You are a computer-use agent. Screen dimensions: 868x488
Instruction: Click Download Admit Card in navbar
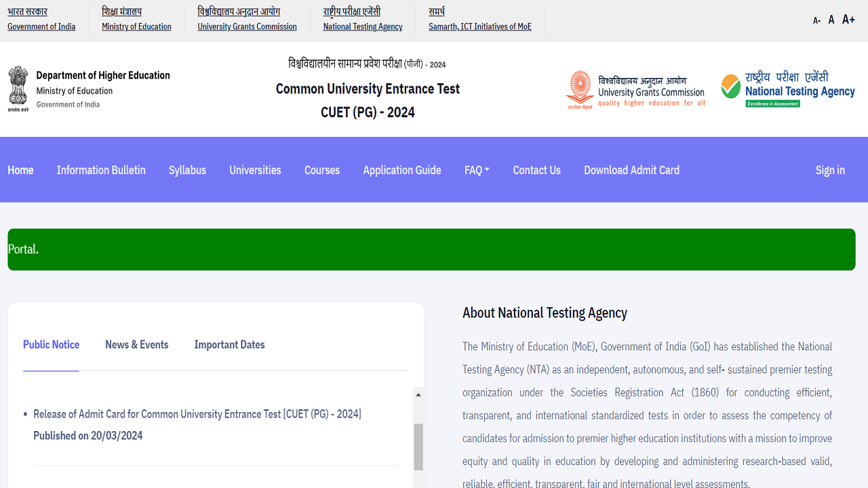tap(631, 170)
